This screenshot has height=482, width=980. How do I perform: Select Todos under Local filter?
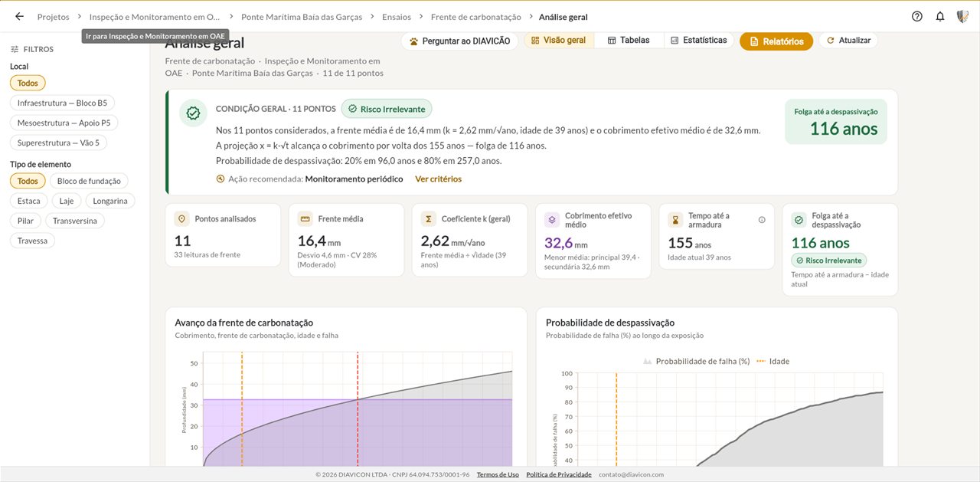point(28,83)
